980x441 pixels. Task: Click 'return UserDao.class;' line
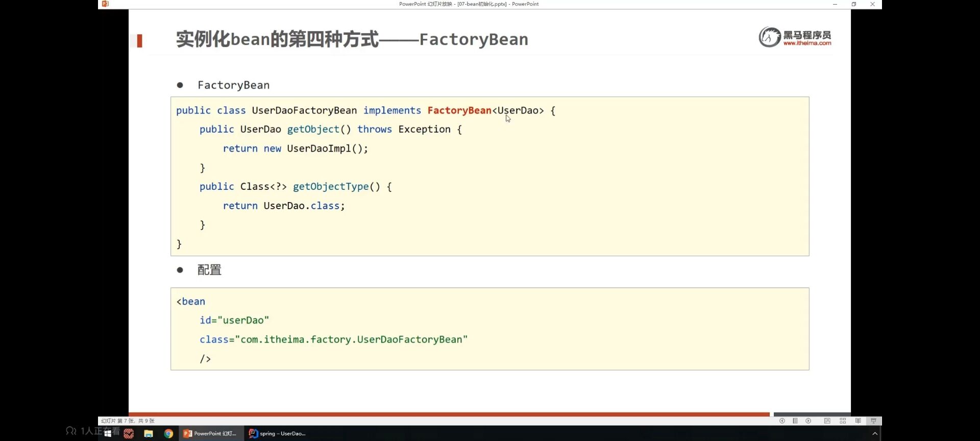(284, 206)
